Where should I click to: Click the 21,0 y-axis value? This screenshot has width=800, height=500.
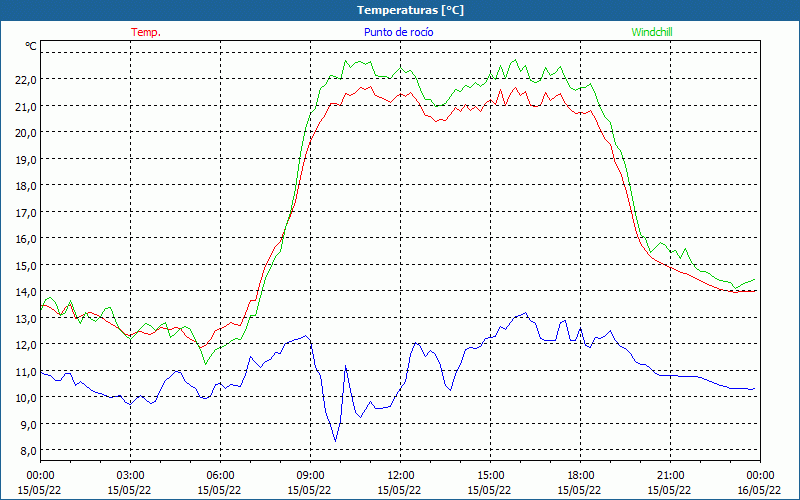point(26,106)
